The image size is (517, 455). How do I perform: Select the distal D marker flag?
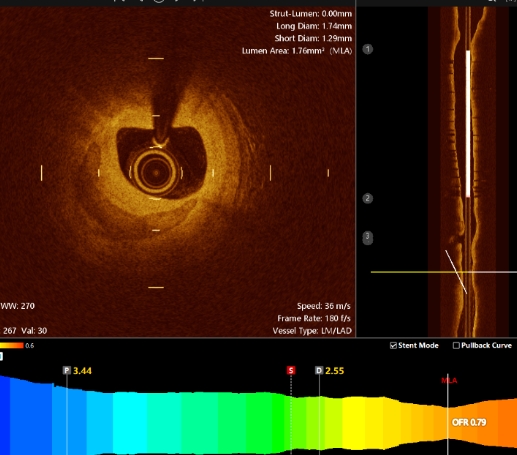319,370
